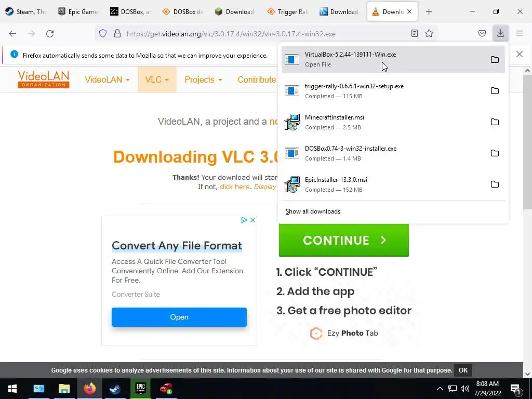Click the red car taskbar icon

(166, 389)
